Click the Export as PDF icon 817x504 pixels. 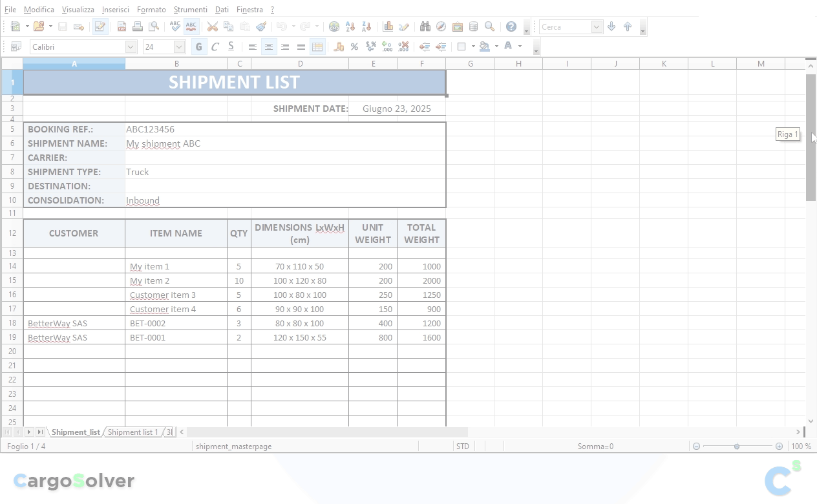(122, 26)
